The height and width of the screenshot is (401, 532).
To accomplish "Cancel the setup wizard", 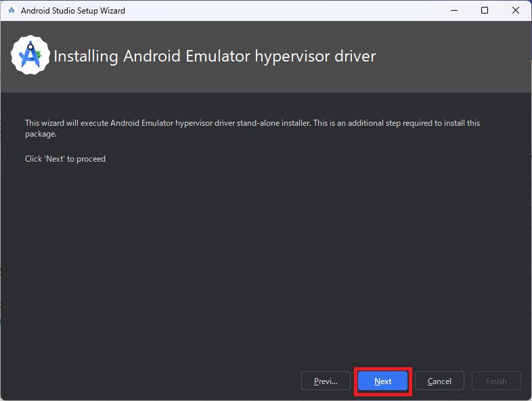I will [x=439, y=381].
